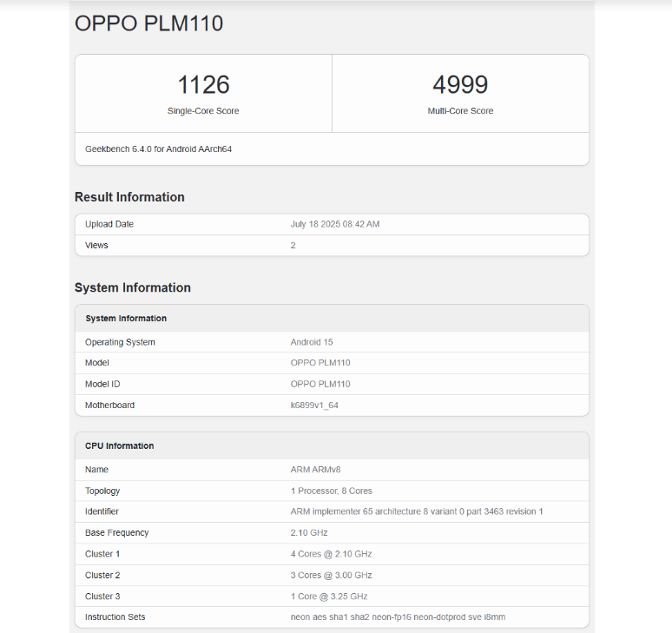Viewport: 672px width, 633px height.
Task: Click the Identifier label
Action: click(102, 511)
